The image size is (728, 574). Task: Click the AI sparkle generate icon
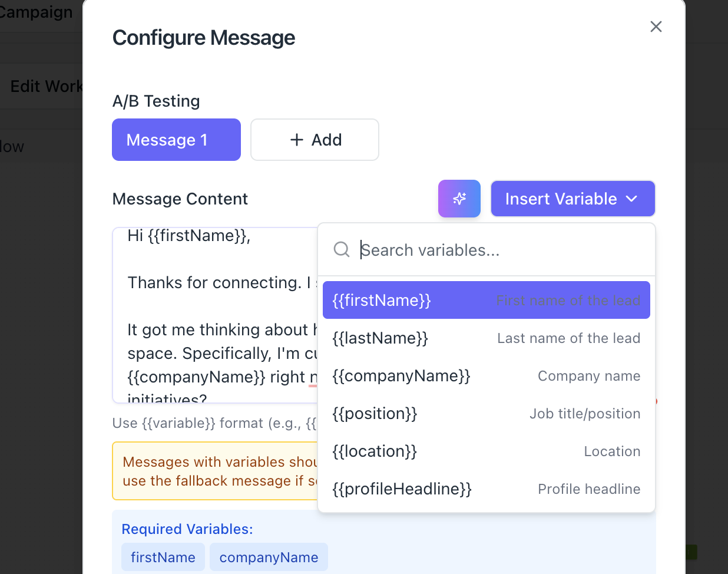tap(459, 199)
